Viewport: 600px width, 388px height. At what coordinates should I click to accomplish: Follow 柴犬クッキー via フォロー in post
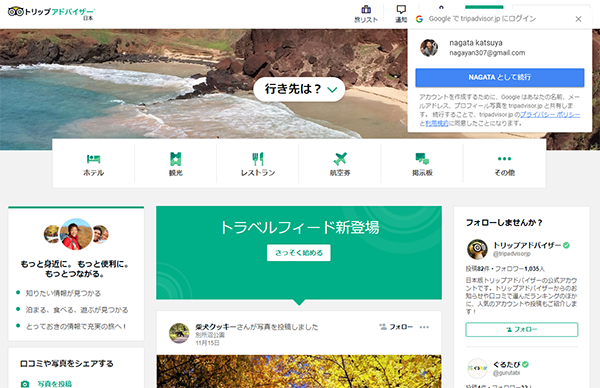(x=396, y=327)
